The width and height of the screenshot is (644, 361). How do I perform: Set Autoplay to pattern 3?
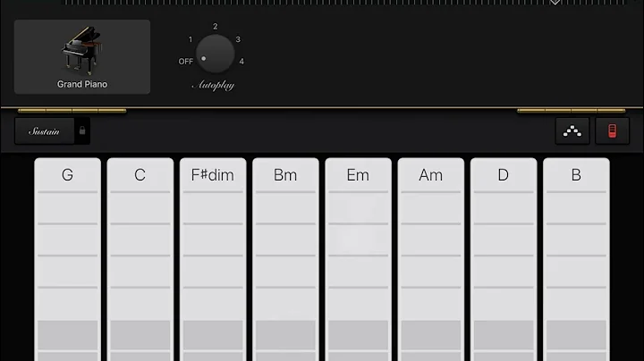click(238, 39)
